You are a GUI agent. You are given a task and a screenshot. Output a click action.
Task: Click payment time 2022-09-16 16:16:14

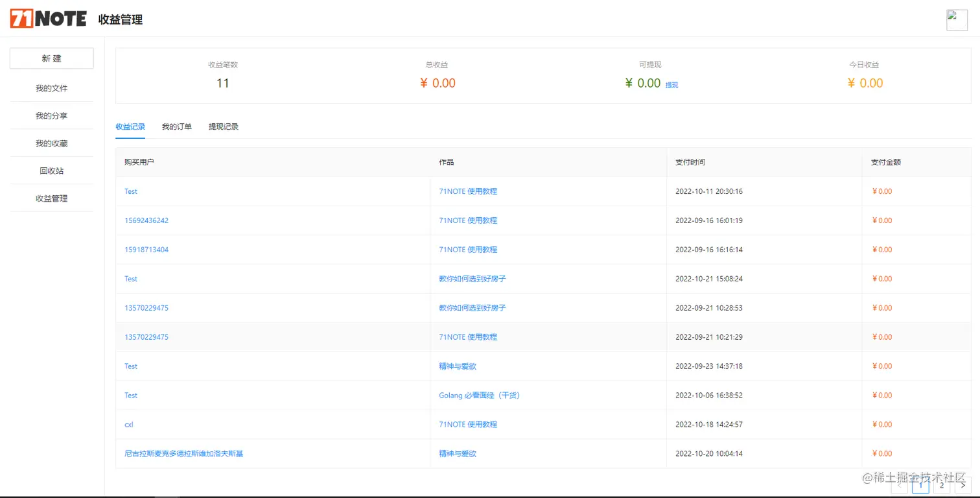[x=709, y=250]
